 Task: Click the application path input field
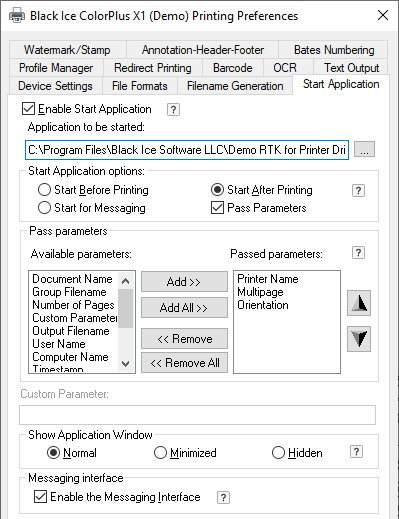point(187,150)
